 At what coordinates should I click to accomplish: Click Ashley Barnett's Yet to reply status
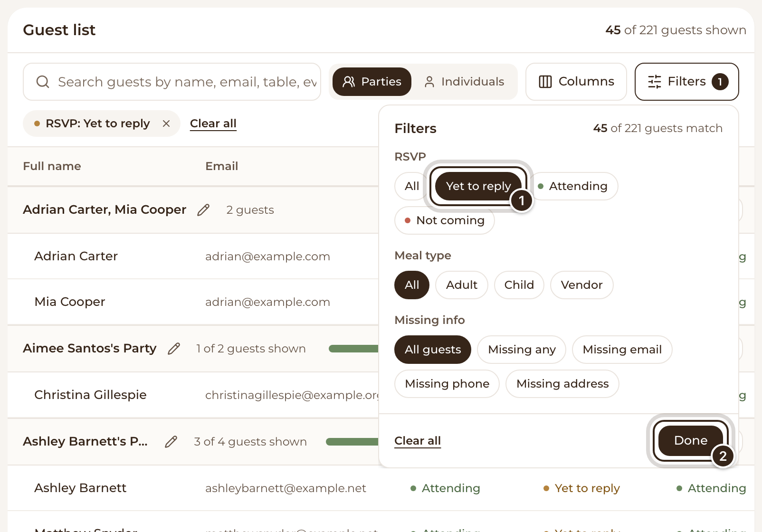coord(582,488)
